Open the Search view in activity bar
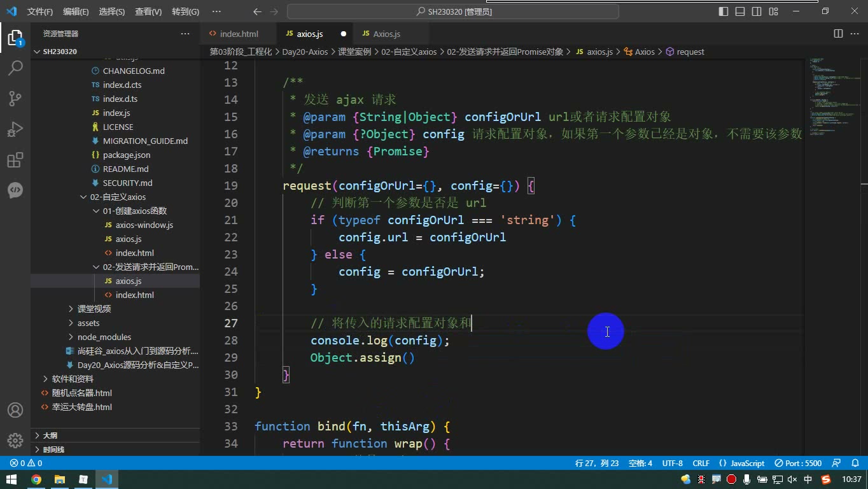The image size is (868, 489). click(15, 67)
